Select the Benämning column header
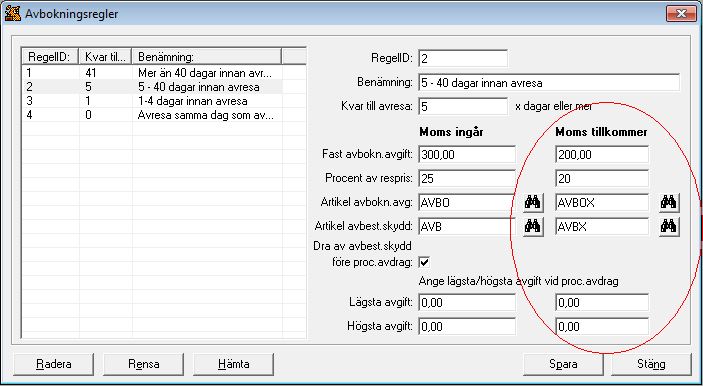Image resolution: width=703 pixels, height=386 pixels. coord(207,57)
